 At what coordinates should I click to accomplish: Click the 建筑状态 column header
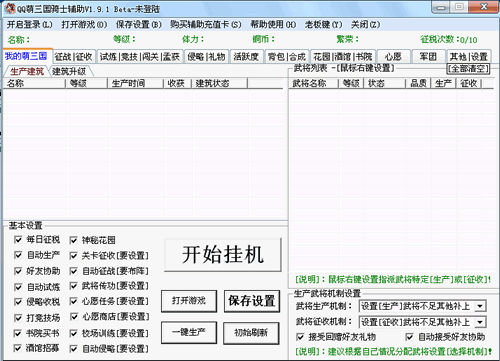click(x=220, y=83)
